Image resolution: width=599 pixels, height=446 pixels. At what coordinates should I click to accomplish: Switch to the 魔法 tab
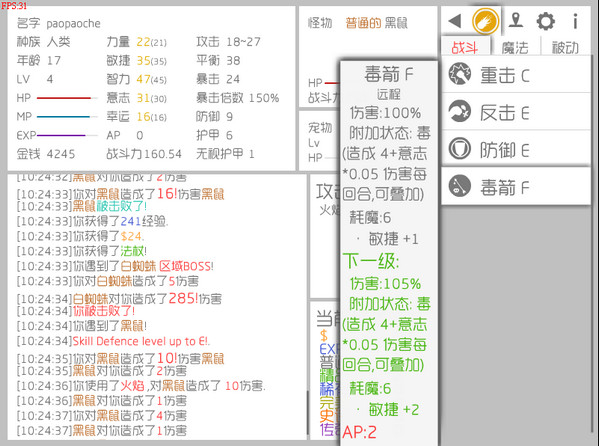click(515, 47)
